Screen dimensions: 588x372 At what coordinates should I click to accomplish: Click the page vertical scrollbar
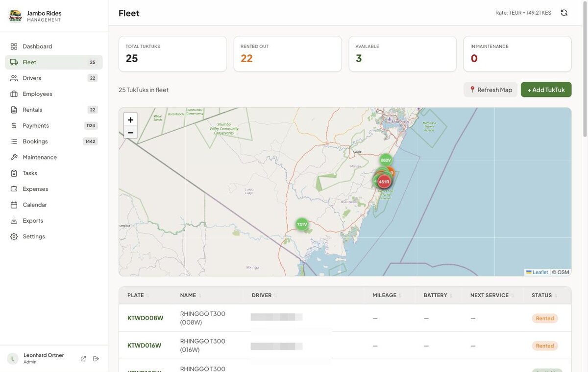585,69
